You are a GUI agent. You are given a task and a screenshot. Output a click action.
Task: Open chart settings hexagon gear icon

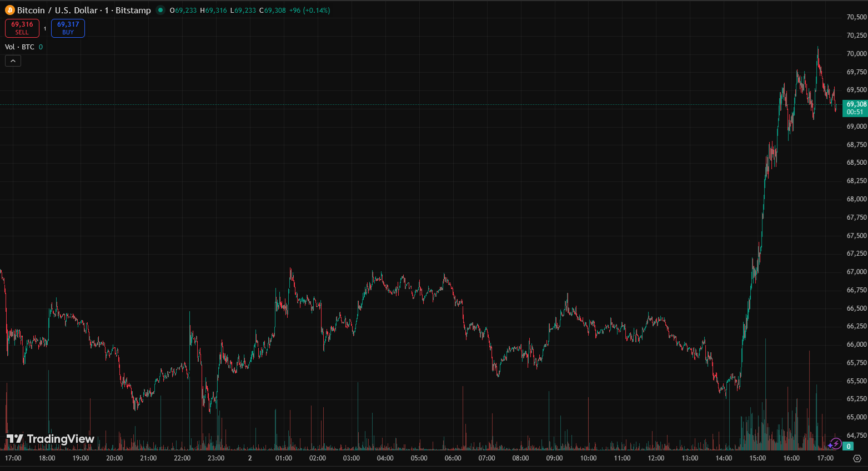(x=857, y=458)
